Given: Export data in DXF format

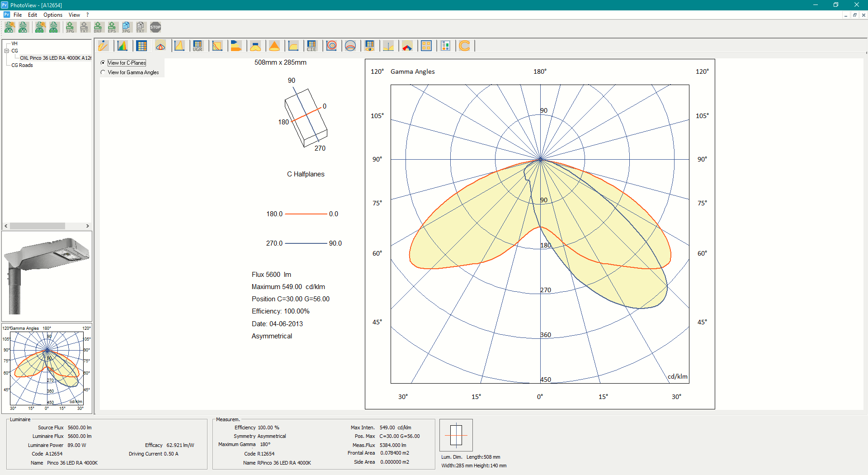Looking at the screenshot, I should 98,27.
